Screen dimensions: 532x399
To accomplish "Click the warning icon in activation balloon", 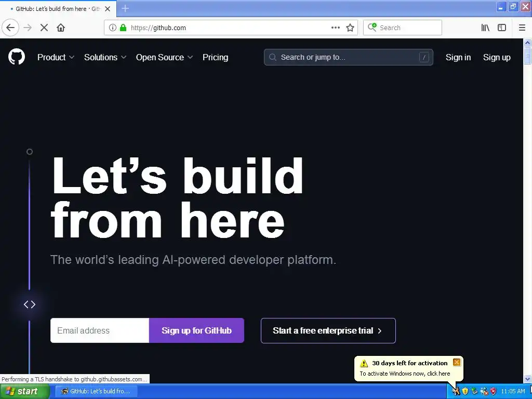I will pos(364,363).
